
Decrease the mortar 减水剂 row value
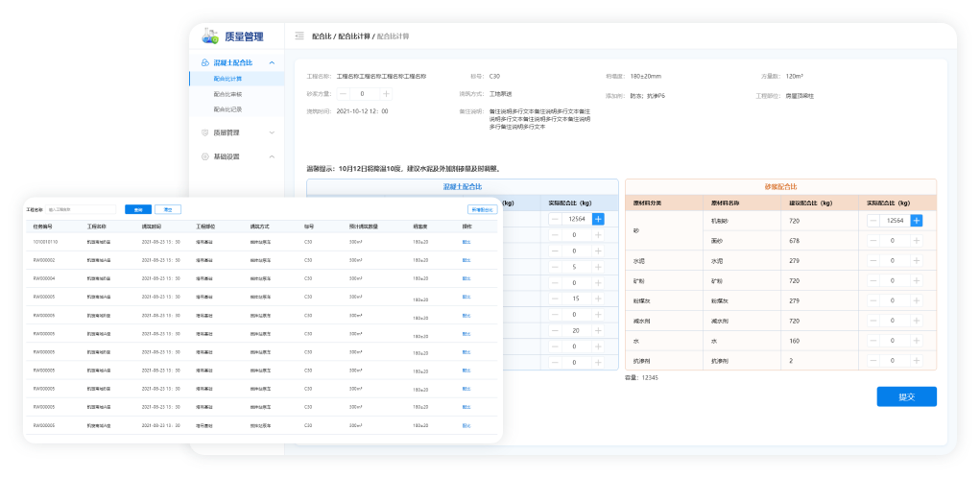tap(873, 321)
